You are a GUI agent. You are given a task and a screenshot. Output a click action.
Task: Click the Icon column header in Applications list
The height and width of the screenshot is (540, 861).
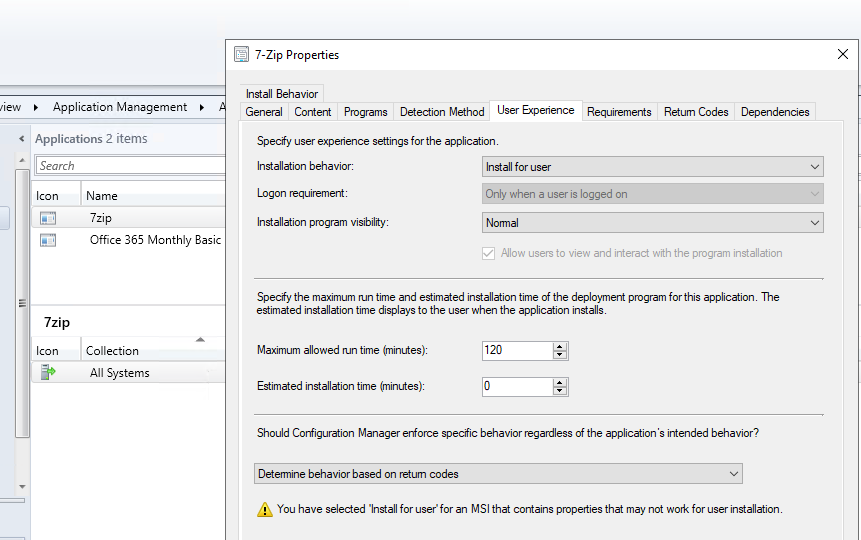[x=56, y=196]
